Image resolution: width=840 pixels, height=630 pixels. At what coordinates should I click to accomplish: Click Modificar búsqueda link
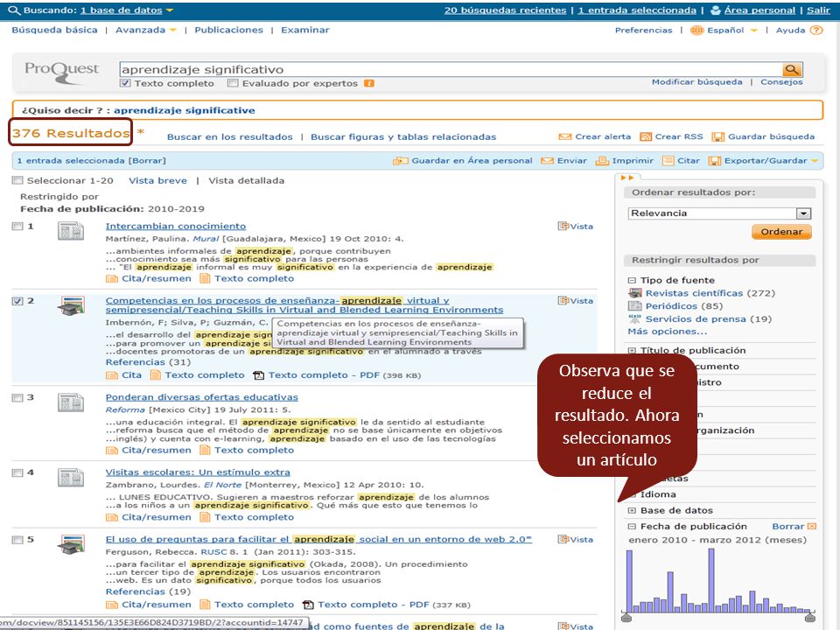[697, 82]
